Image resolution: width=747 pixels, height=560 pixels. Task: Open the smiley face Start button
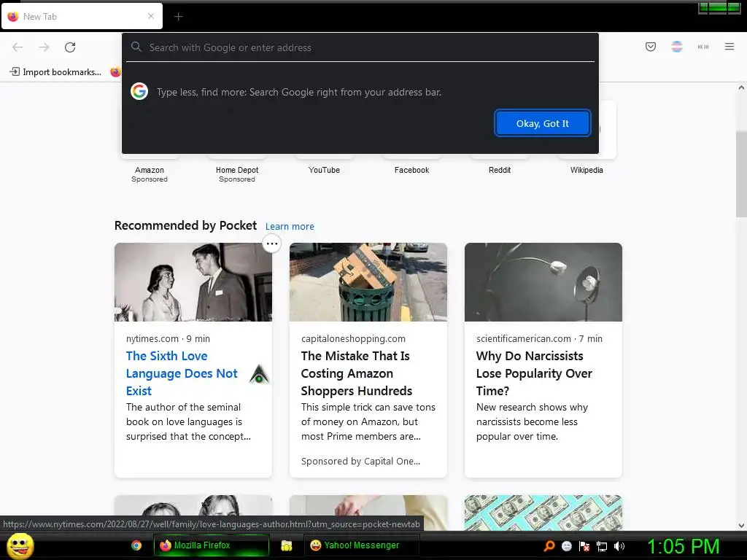20,545
